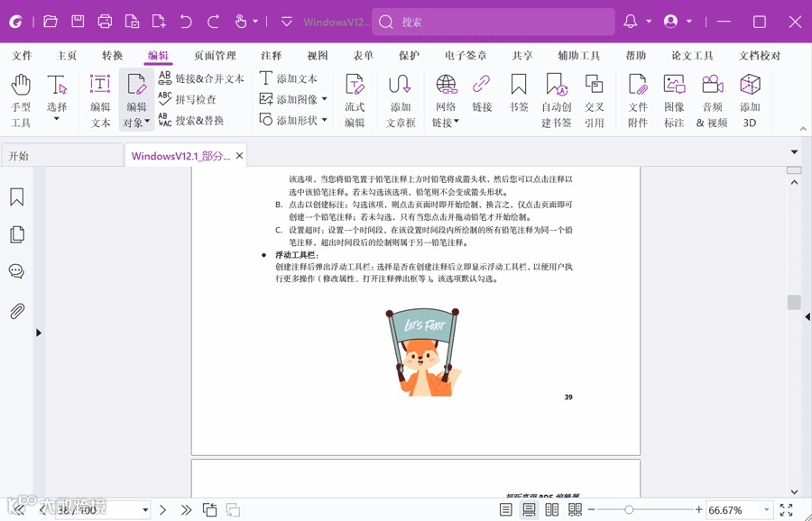Switch to the 页面管理 tab
This screenshot has height=521, width=812.
point(215,55)
